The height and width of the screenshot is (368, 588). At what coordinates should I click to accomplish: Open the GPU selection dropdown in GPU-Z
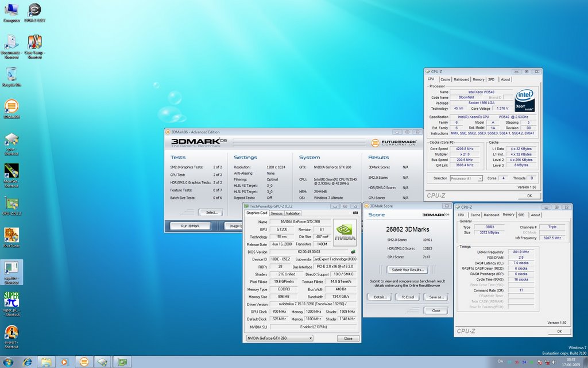point(280,338)
